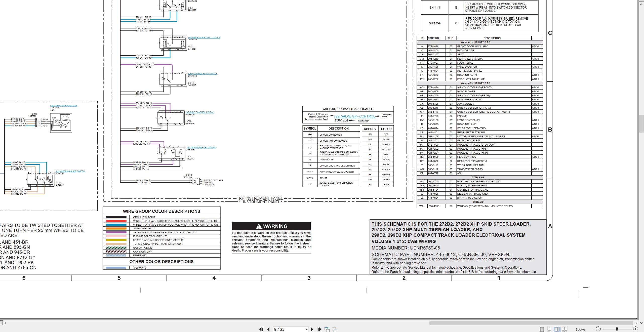Jump to the last page
Image resolution: width=644 pixels, height=332 pixels.
pos(319,329)
